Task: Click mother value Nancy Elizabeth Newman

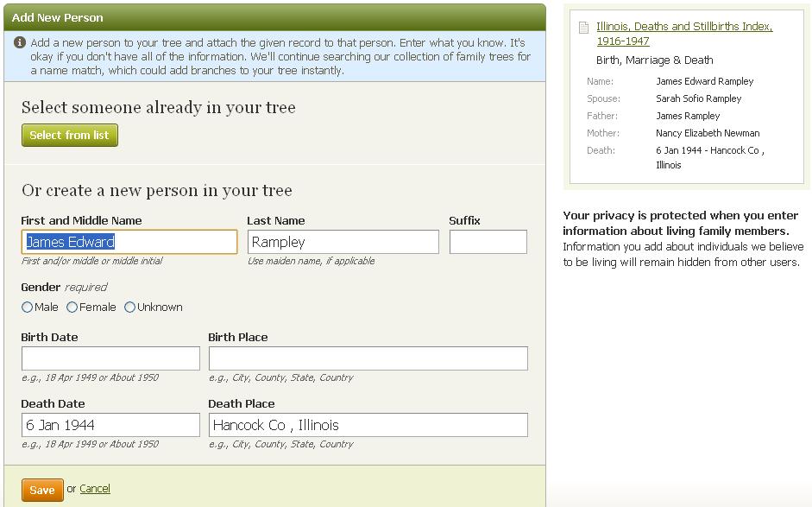Action: 708,133
